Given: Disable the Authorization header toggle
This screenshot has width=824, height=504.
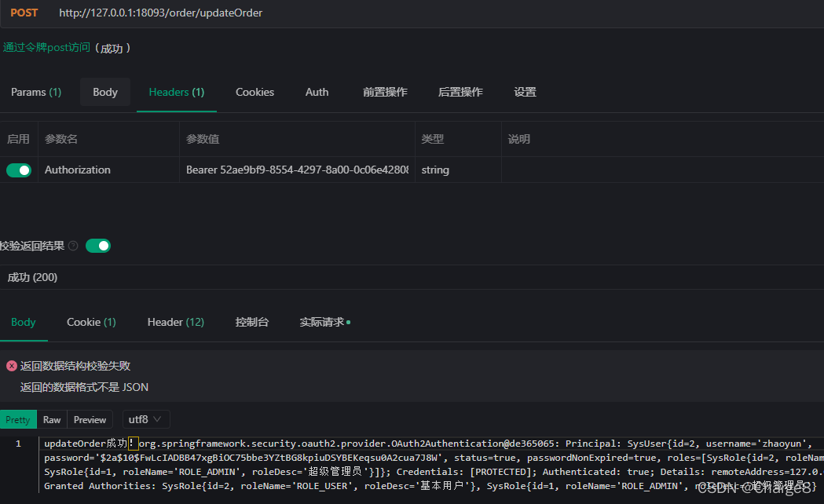Looking at the screenshot, I should (19, 170).
